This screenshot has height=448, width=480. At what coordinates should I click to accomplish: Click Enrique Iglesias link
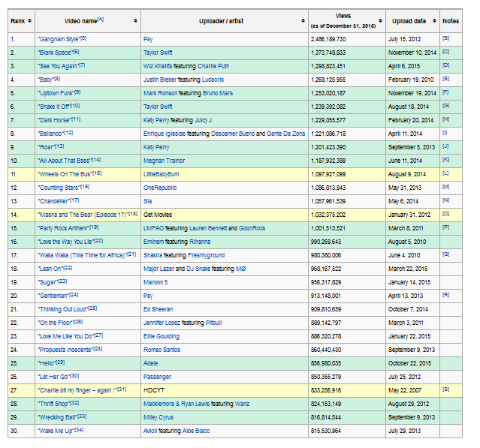165,134
